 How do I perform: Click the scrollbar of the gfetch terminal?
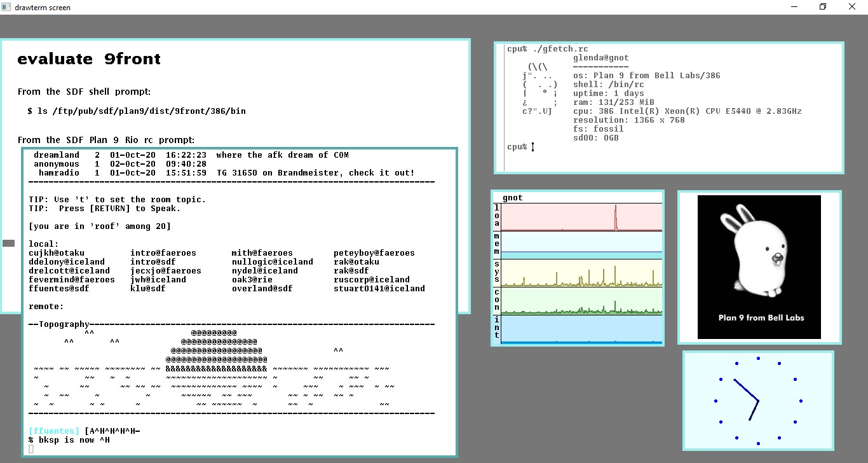[x=501, y=107]
